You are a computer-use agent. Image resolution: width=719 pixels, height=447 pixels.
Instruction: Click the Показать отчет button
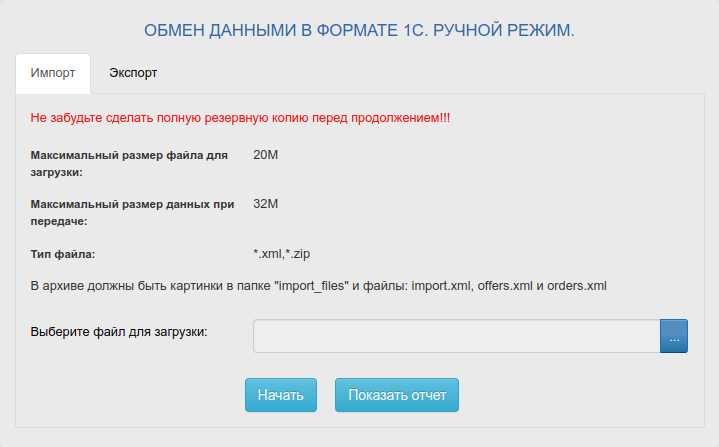(x=397, y=395)
